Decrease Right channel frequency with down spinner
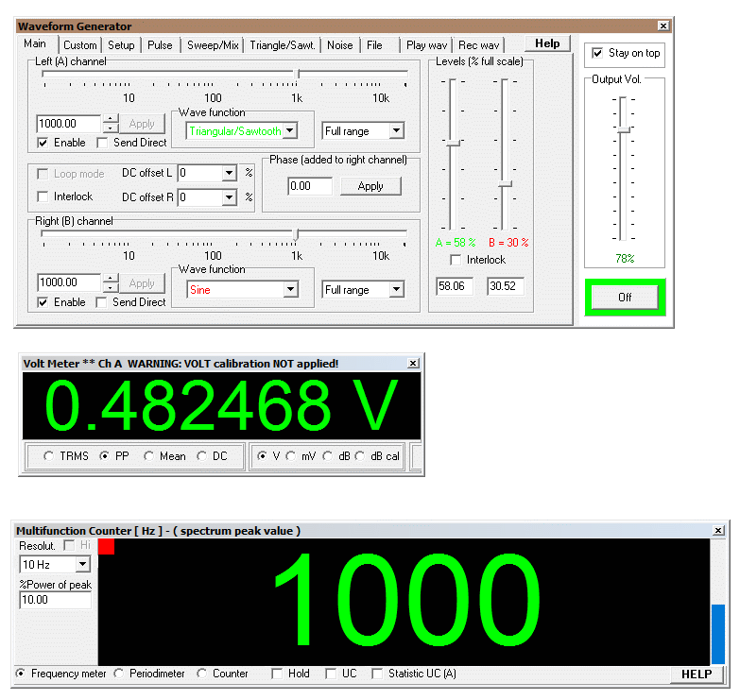 click(x=111, y=287)
